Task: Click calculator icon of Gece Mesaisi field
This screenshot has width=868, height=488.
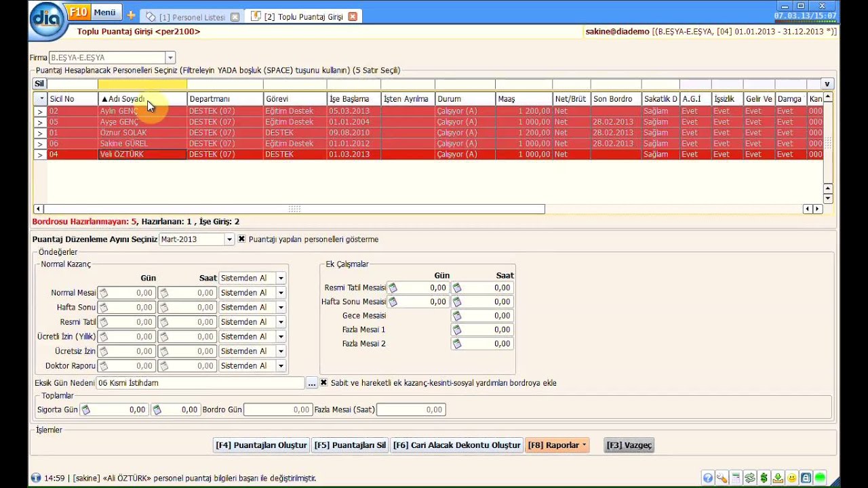Action: 457,316
